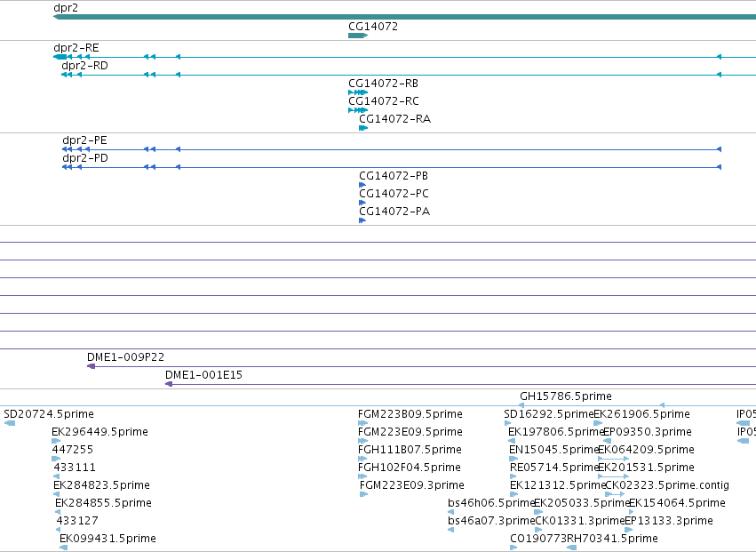The width and height of the screenshot is (756, 552).
Task: Click the dpr2-PD feature line
Action: coord(392,167)
